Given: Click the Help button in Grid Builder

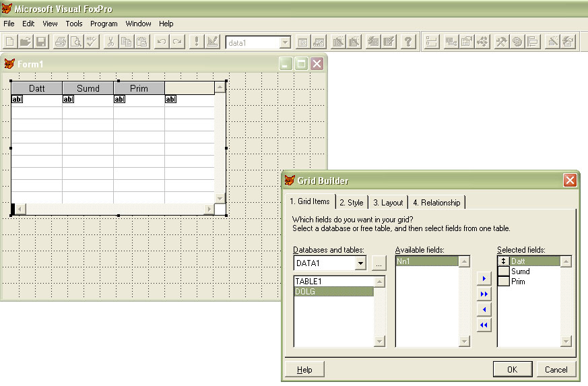Looking at the screenshot, I should tap(304, 369).
